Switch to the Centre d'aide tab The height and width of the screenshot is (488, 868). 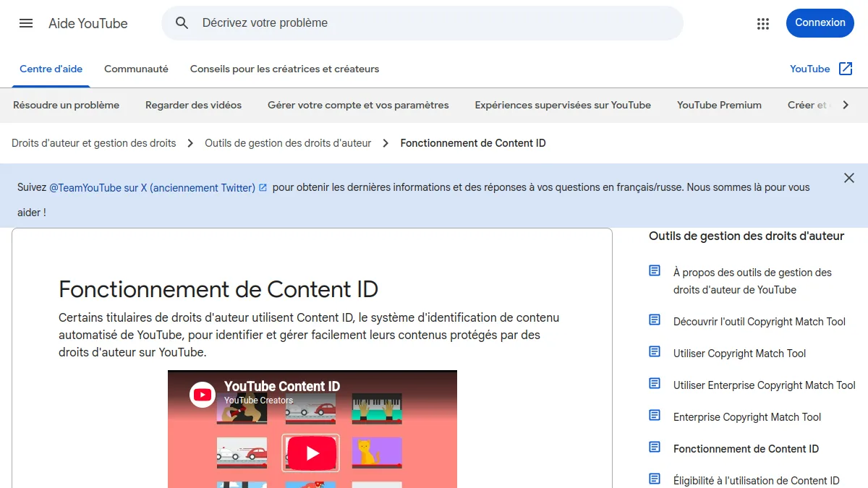point(51,69)
